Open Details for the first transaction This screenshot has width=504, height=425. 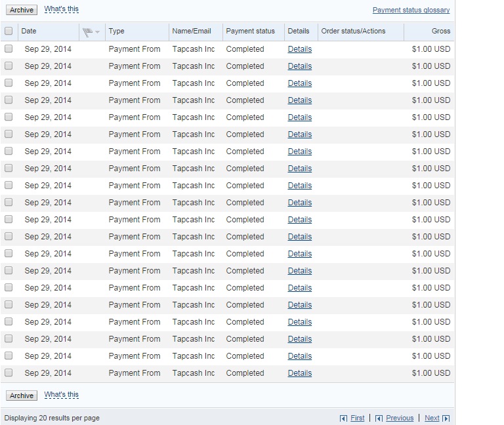tap(299, 49)
